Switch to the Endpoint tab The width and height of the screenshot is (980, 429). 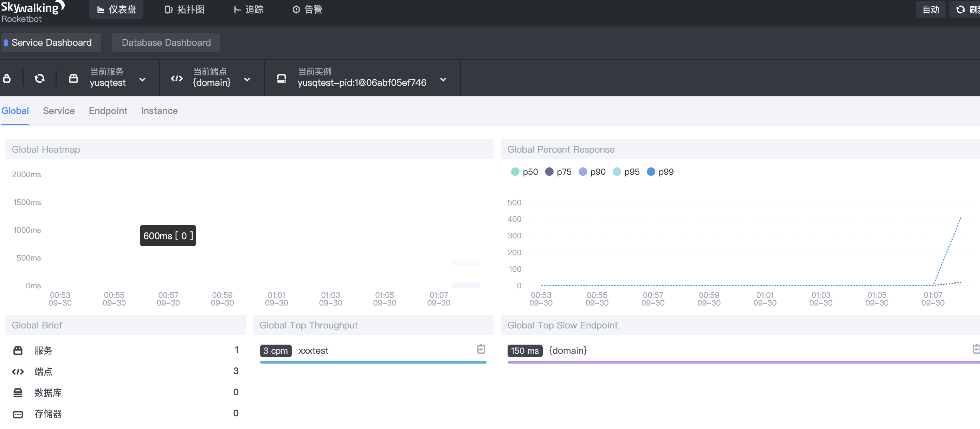click(108, 111)
